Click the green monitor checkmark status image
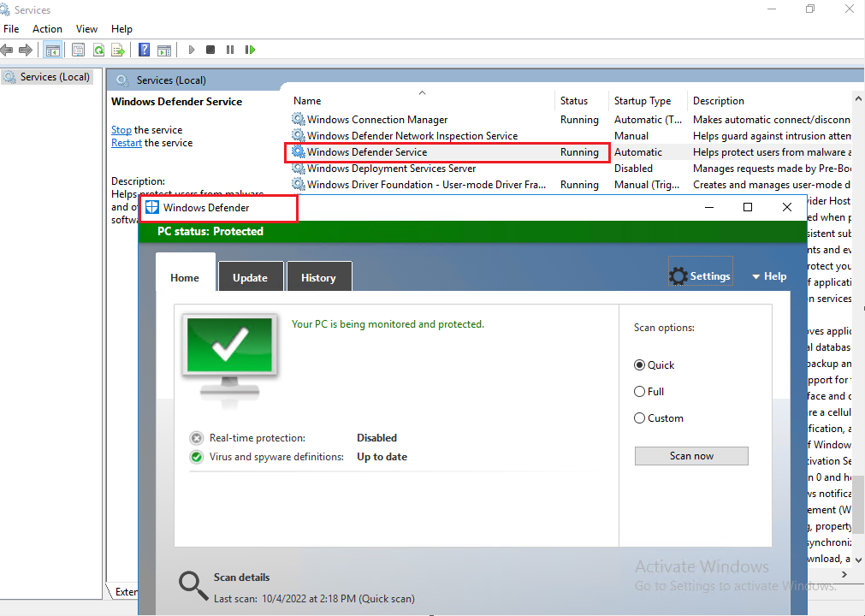 pos(229,360)
